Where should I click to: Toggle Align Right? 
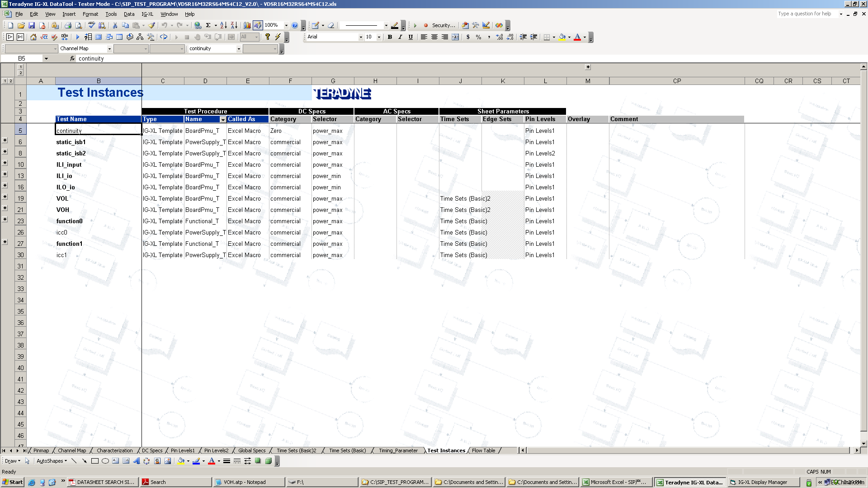[445, 37]
